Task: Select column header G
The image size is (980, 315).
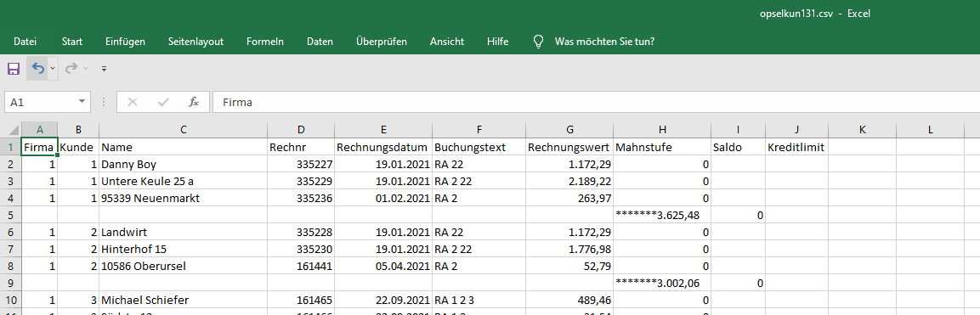Action: coord(569,130)
